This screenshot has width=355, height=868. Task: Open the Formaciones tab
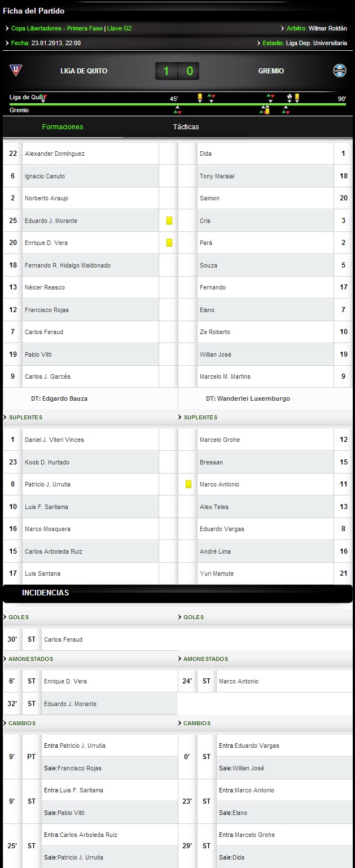point(63,127)
